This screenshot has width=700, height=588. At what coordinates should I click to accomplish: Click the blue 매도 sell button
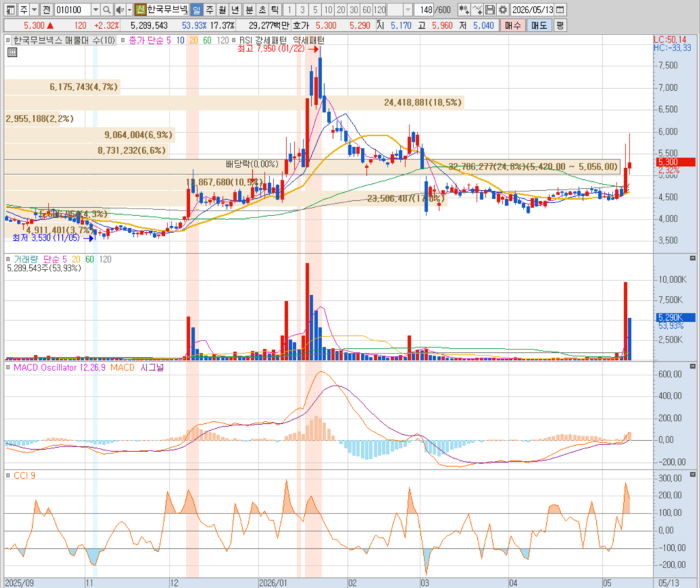click(539, 25)
